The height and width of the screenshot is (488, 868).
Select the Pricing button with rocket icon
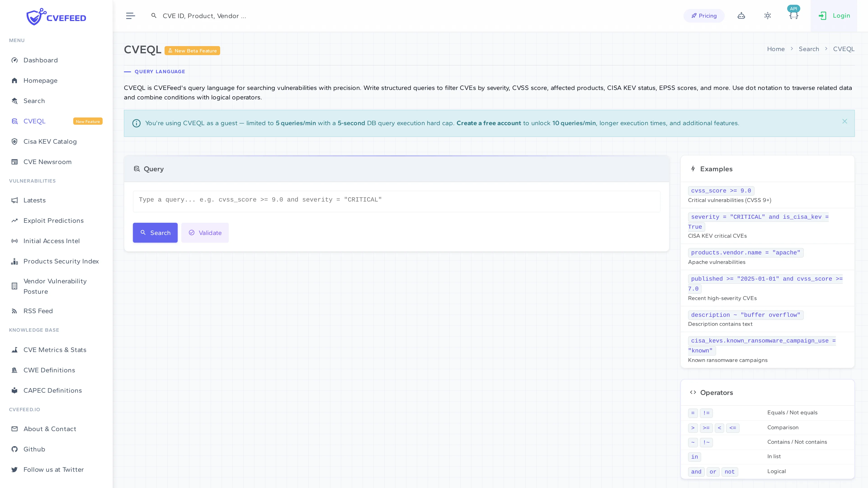pos(704,16)
